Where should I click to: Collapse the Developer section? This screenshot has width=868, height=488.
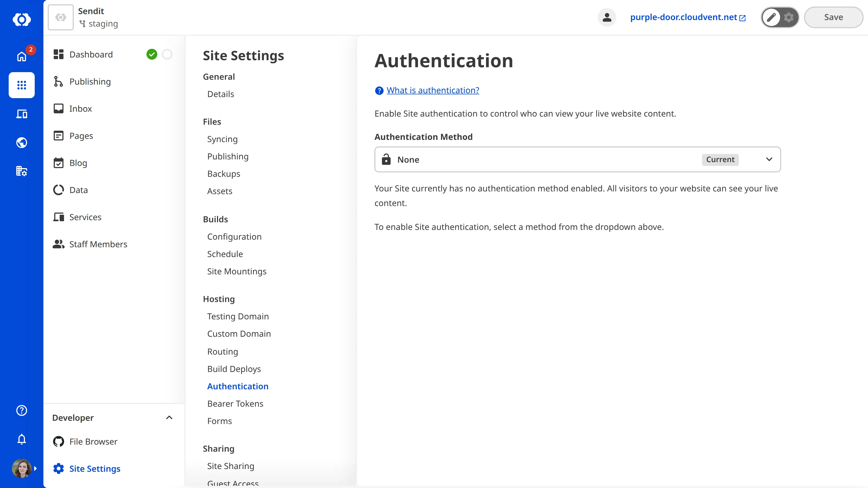coord(169,418)
